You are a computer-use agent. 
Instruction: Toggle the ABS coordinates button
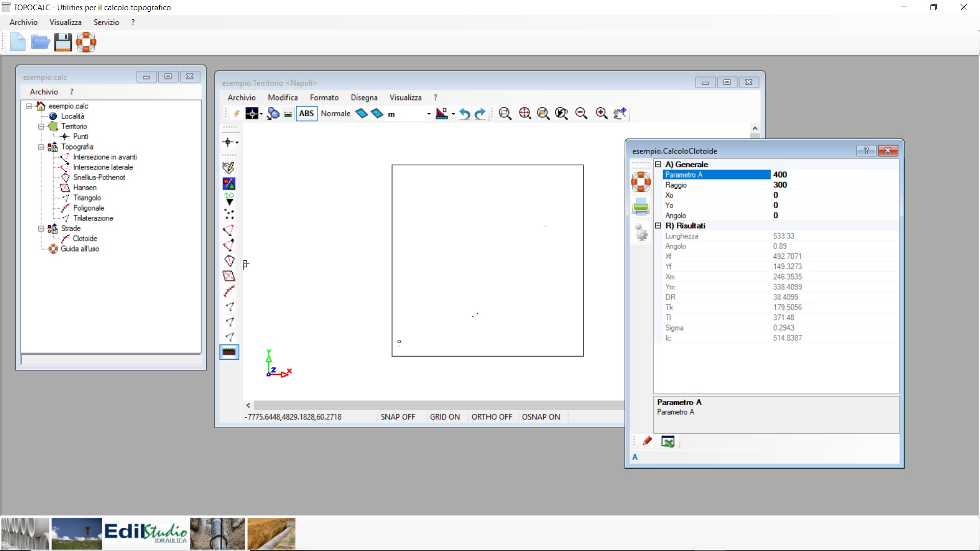pyautogui.click(x=306, y=114)
